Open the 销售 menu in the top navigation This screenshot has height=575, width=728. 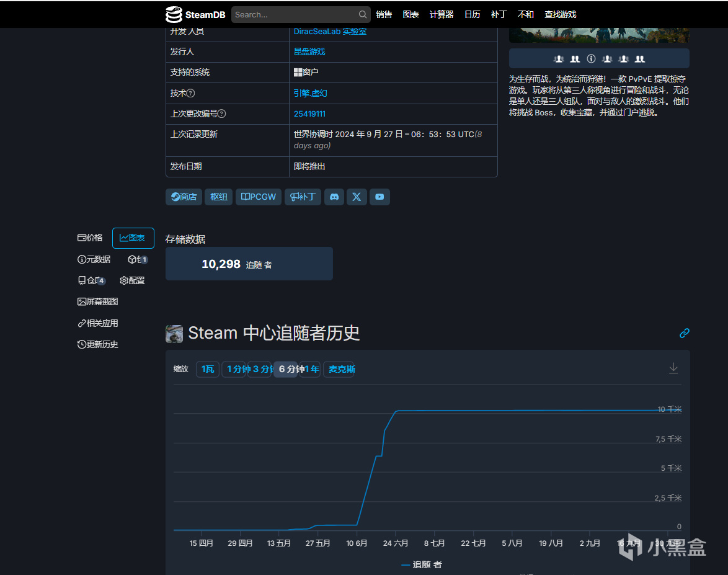click(x=384, y=14)
